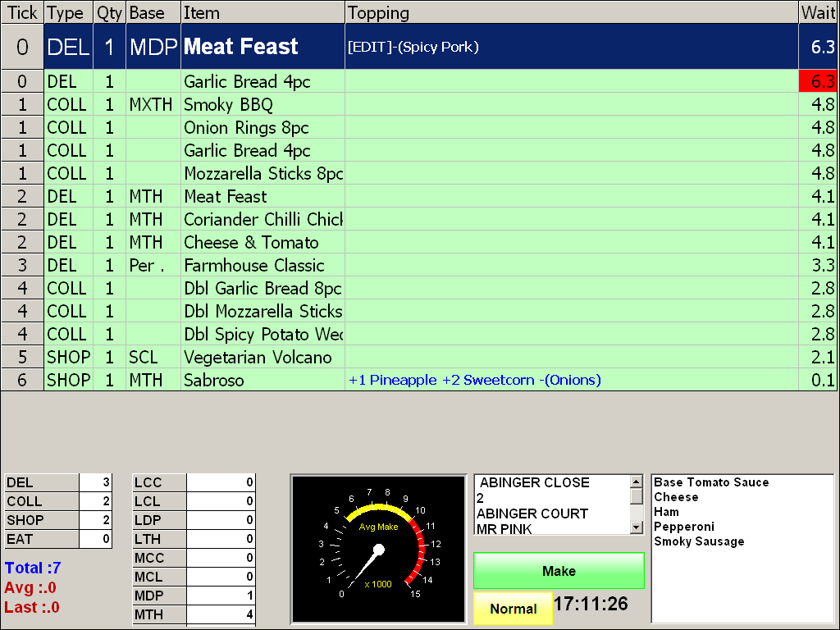Click the red 6.3 wait time cell
Screen dimensions: 840x630
pos(819,81)
